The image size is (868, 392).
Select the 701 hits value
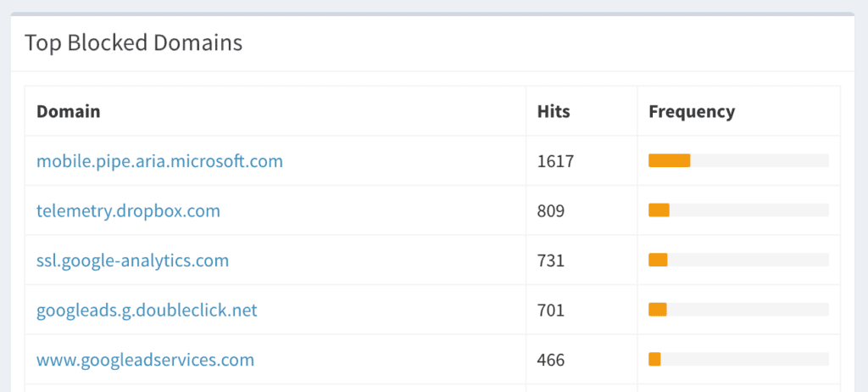(551, 310)
